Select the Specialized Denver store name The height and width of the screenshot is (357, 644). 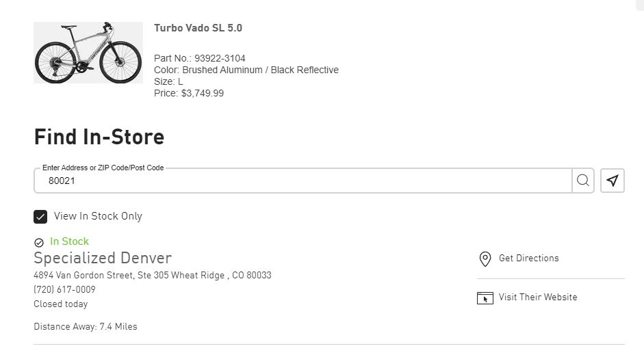[103, 258]
